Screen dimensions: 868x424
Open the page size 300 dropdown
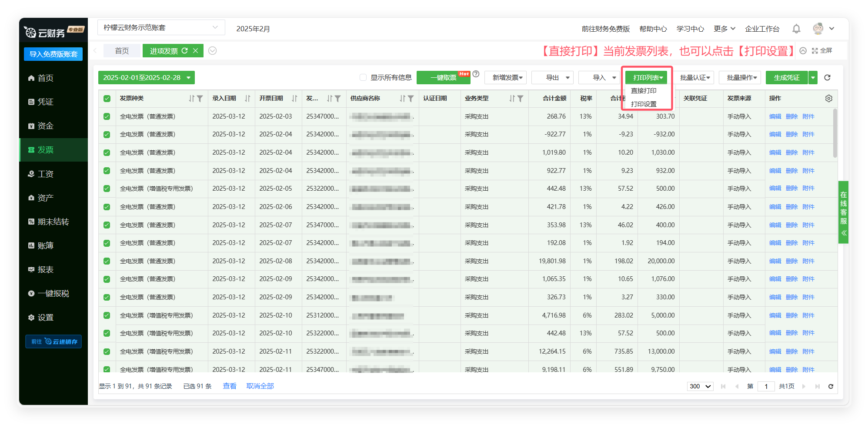pos(700,386)
